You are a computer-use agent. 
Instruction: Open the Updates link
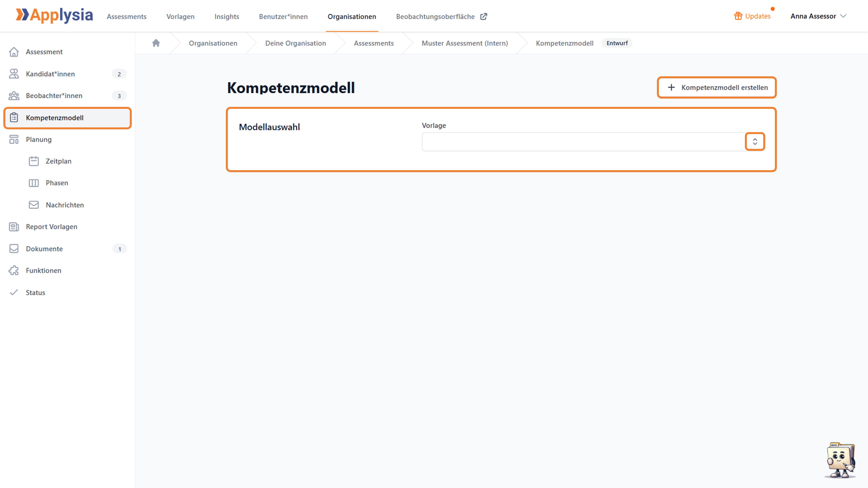[758, 16]
